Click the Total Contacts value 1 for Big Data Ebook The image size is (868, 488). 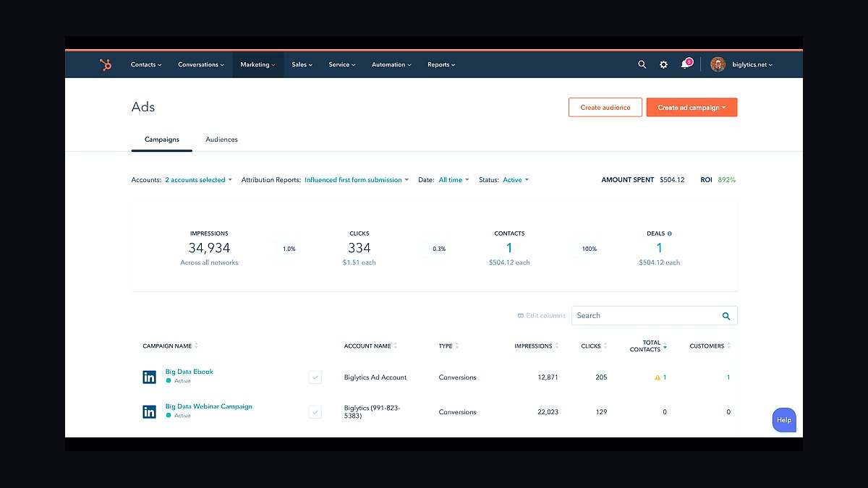click(x=665, y=377)
